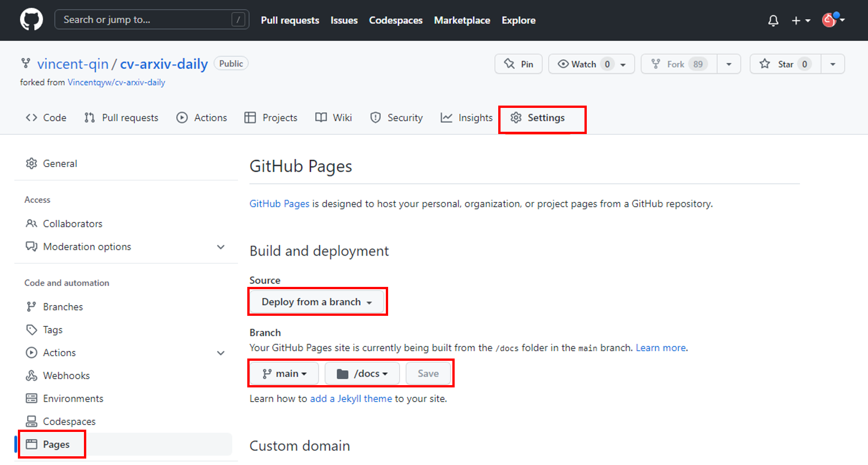Open the Star lists dropdown arrow
This screenshot has height=465, width=868.
(x=833, y=64)
